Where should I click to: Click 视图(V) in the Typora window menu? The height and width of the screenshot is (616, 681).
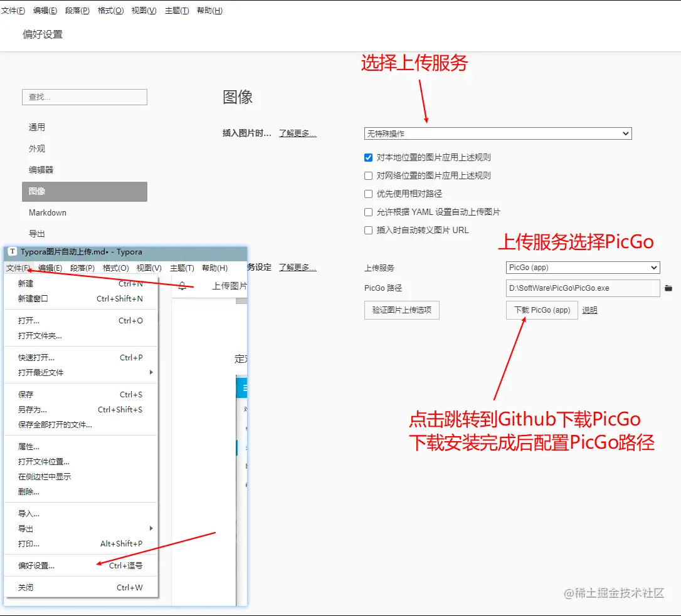(149, 268)
